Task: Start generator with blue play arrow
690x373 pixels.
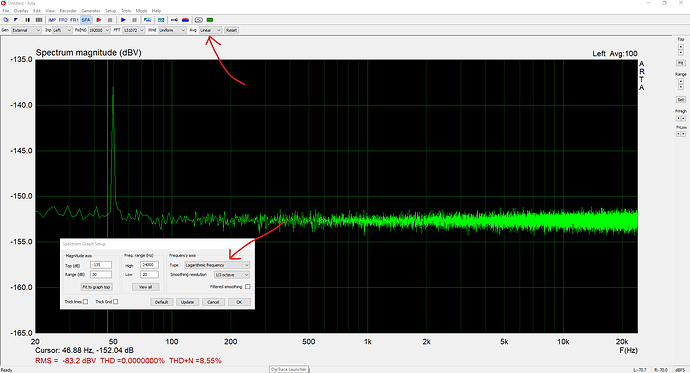Action: (x=123, y=20)
